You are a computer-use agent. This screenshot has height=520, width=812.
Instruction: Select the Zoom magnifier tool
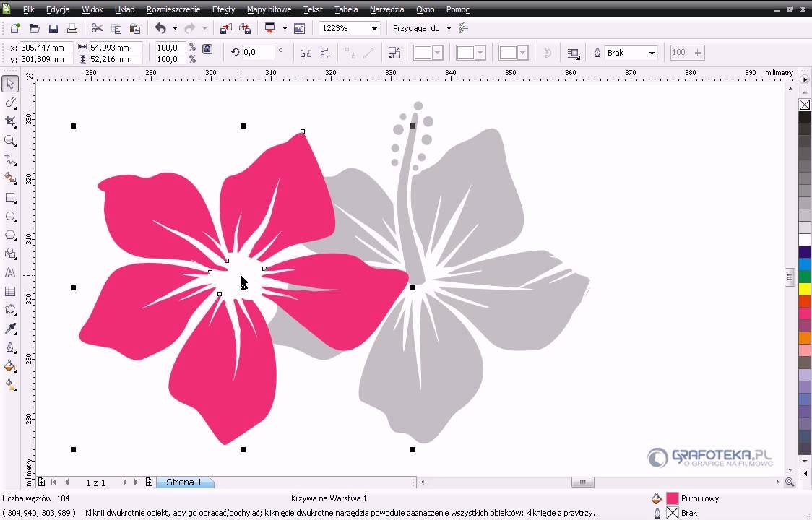(x=10, y=141)
